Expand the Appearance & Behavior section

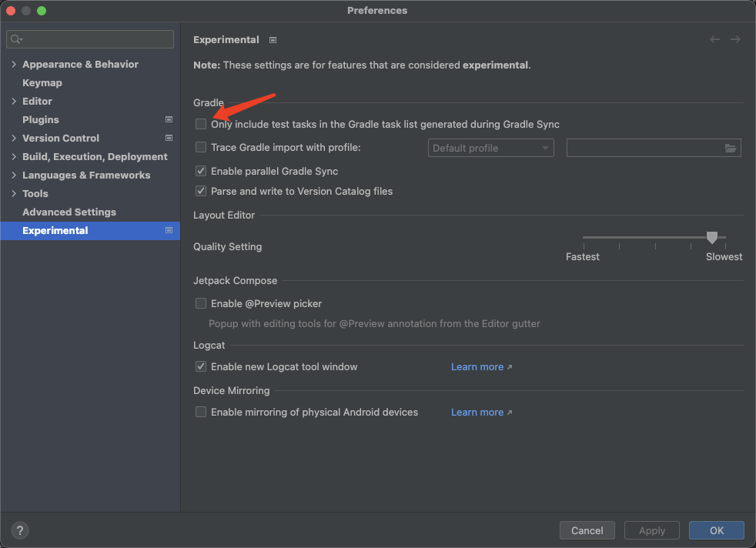(x=14, y=64)
